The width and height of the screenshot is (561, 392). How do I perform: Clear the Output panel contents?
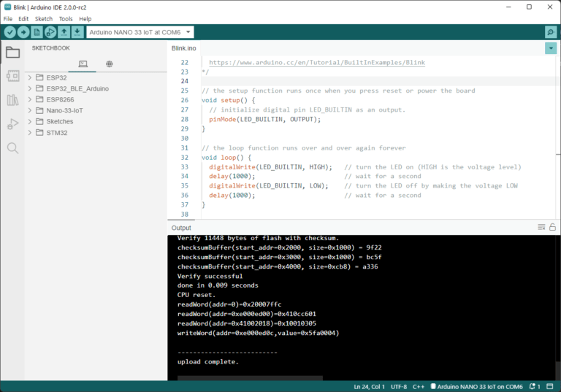coord(541,228)
